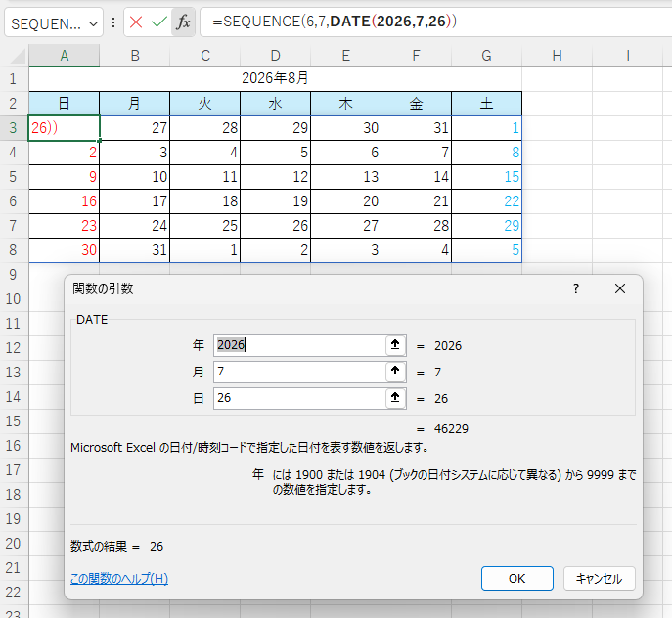
Task: Collapse dialog using the 月 range selector arrow
Action: 395,372
